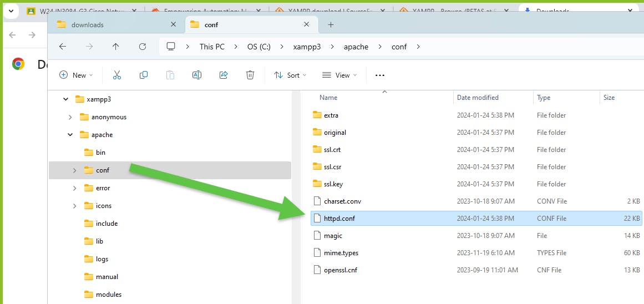Expand the icons folder in tree

pyautogui.click(x=75, y=206)
